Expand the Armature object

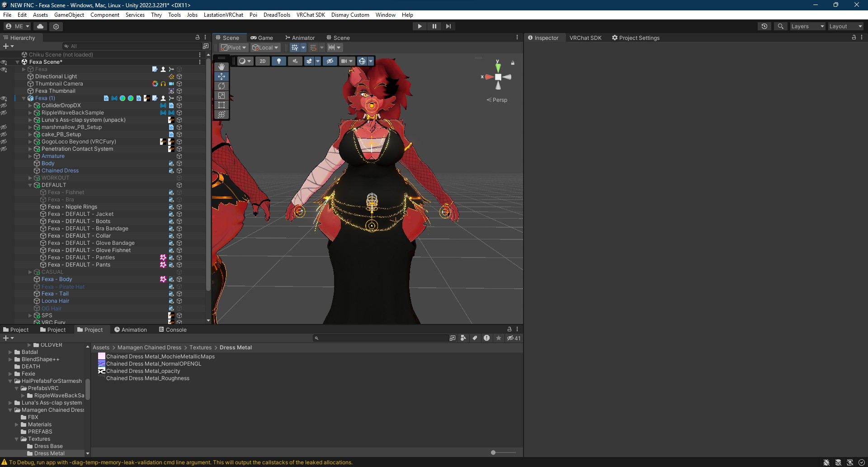[x=30, y=156]
